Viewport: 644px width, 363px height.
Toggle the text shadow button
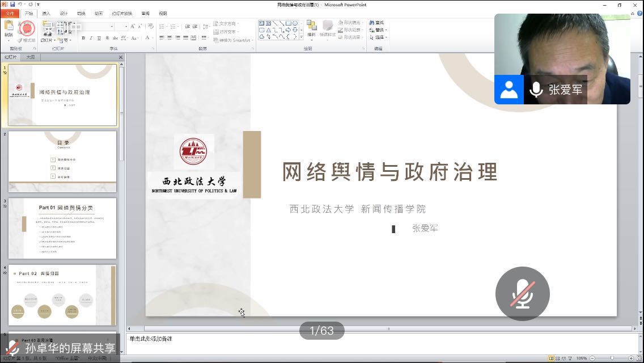tap(107, 38)
